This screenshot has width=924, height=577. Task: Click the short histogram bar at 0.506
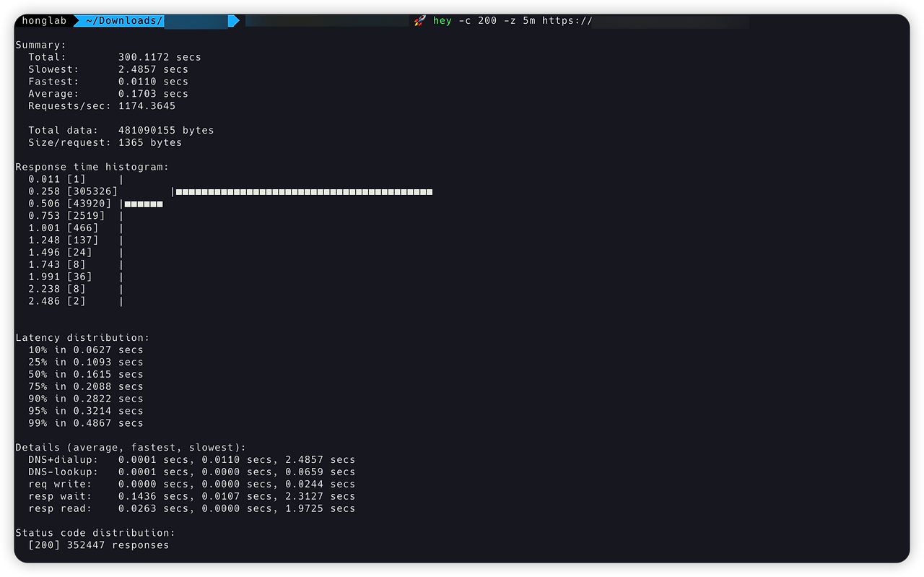pos(144,203)
